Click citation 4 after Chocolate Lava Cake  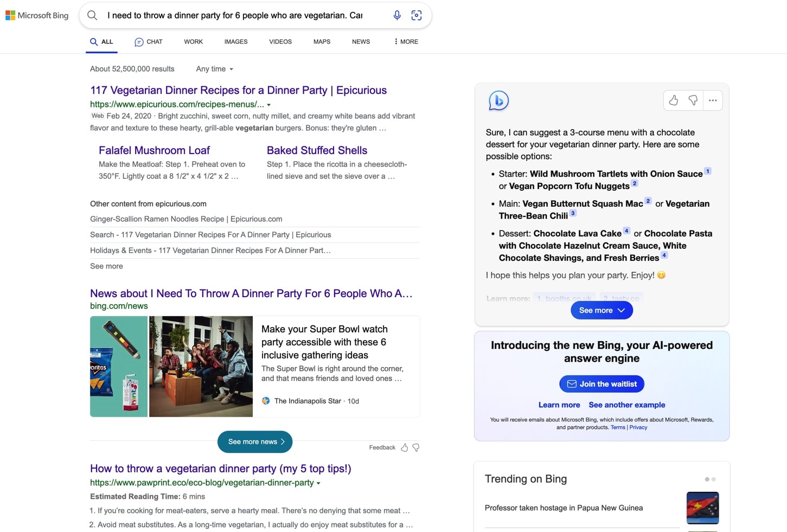[626, 230]
